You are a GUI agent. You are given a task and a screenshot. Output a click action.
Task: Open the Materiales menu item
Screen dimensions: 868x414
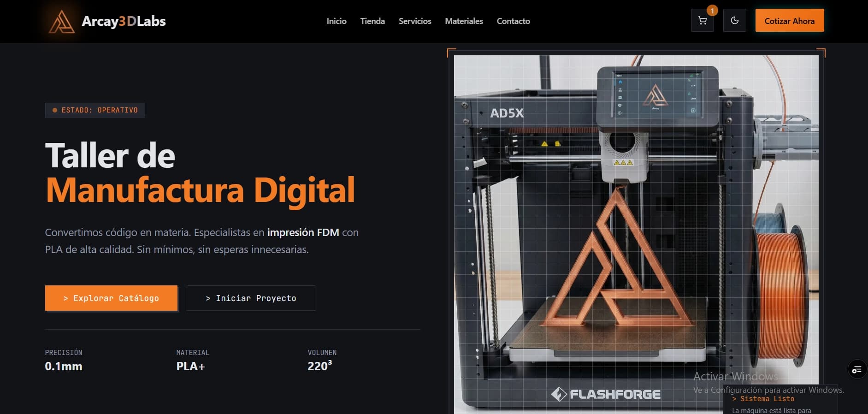[x=464, y=21]
